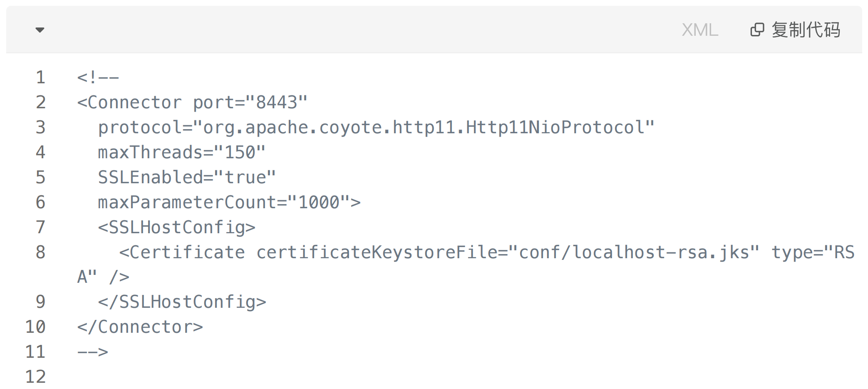Click the closing </Connector> tag
This screenshot has height=389, width=868.
click(x=140, y=327)
